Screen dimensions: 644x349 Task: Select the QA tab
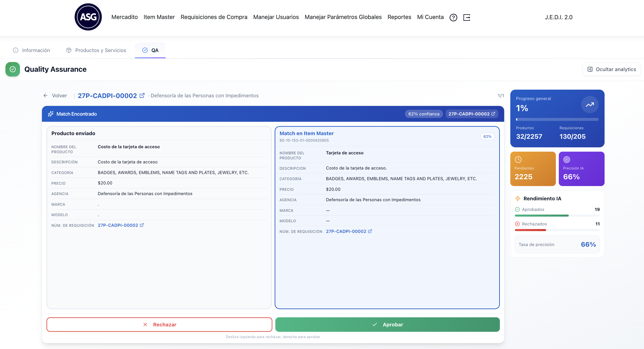(150, 50)
